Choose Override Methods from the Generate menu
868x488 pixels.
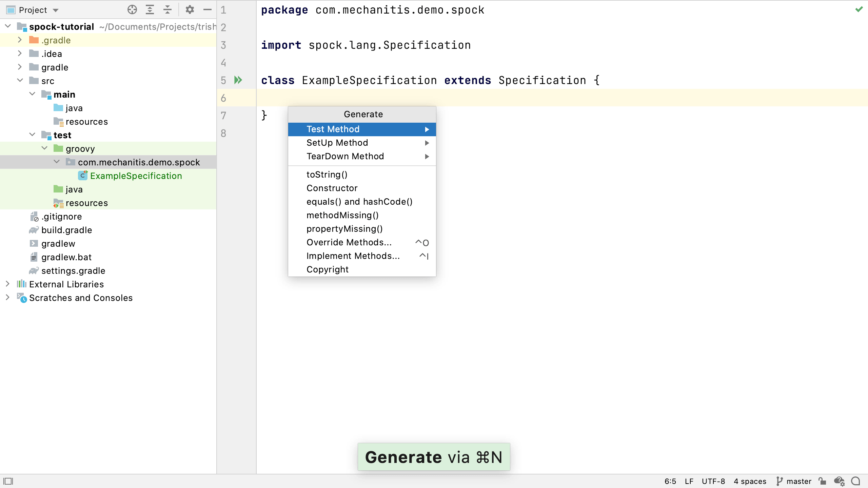349,242
